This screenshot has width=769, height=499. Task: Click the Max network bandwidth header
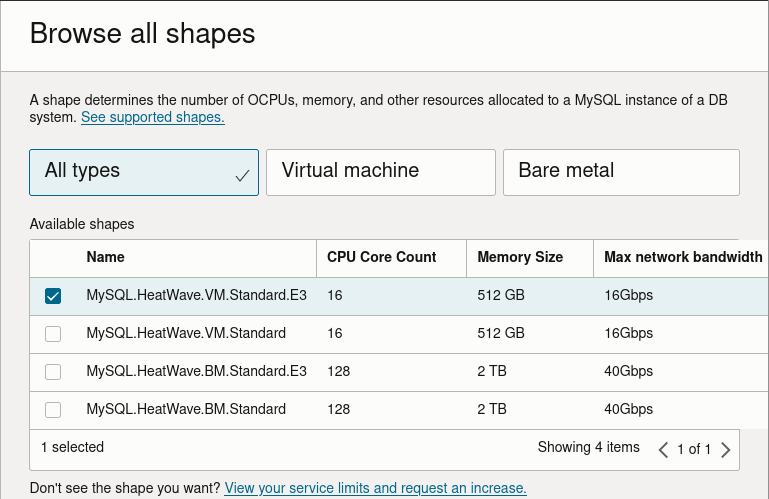pyautogui.click(x=683, y=257)
